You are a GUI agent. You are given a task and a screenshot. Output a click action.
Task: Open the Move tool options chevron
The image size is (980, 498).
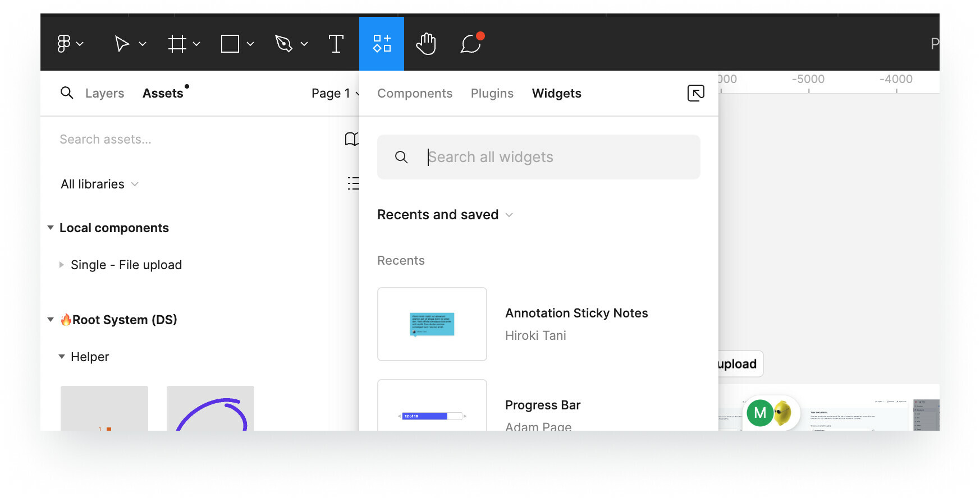click(143, 44)
